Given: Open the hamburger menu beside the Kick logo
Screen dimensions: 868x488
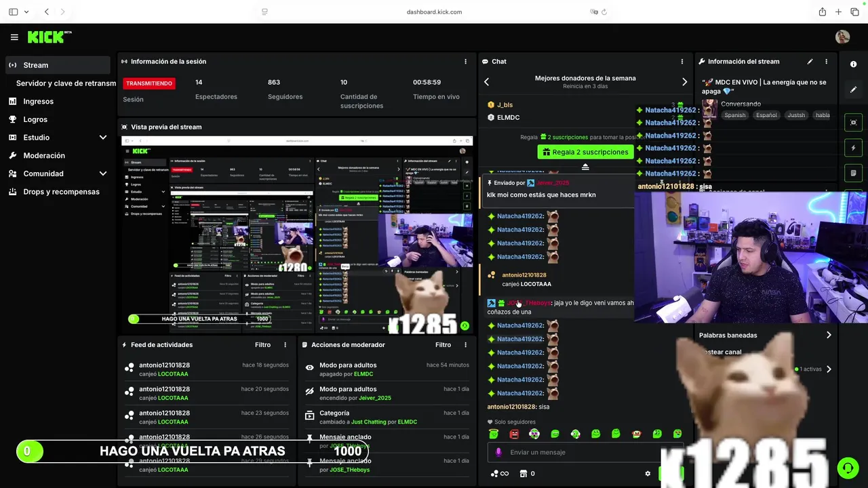Looking at the screenshot, I should (x=14, y=37).
